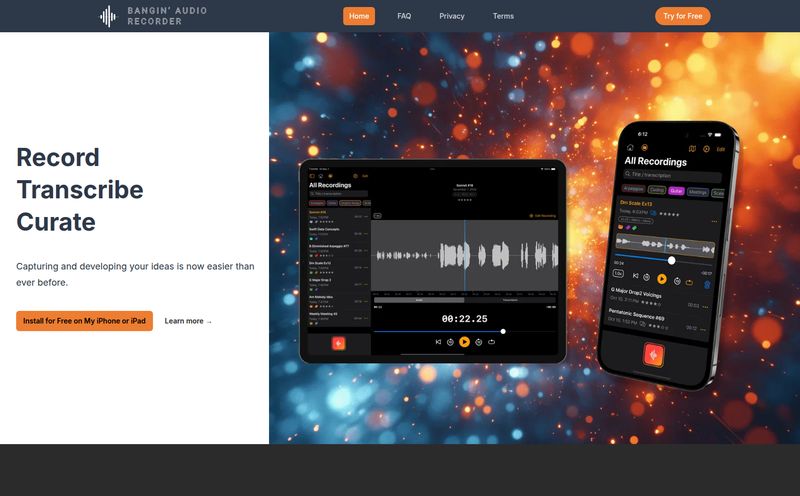
Task: Click the Try for Free button
Action: coord(683,16)
